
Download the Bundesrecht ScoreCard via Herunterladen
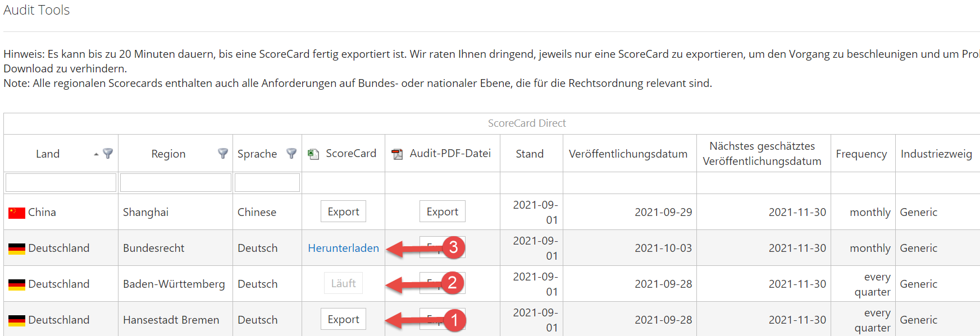coord(343,248)
